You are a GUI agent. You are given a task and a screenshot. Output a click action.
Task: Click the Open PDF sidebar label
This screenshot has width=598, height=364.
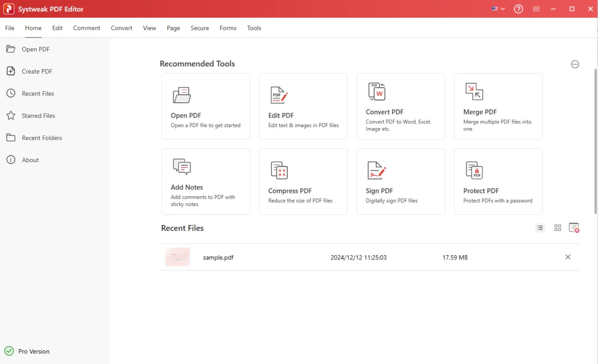pyautogui.click(x=36, y=49)
